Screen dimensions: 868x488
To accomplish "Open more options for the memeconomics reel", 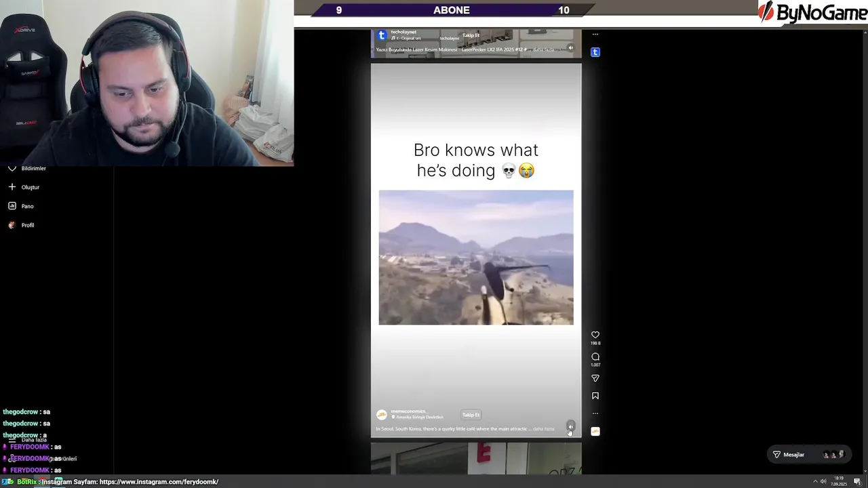I will coord(595,413).
